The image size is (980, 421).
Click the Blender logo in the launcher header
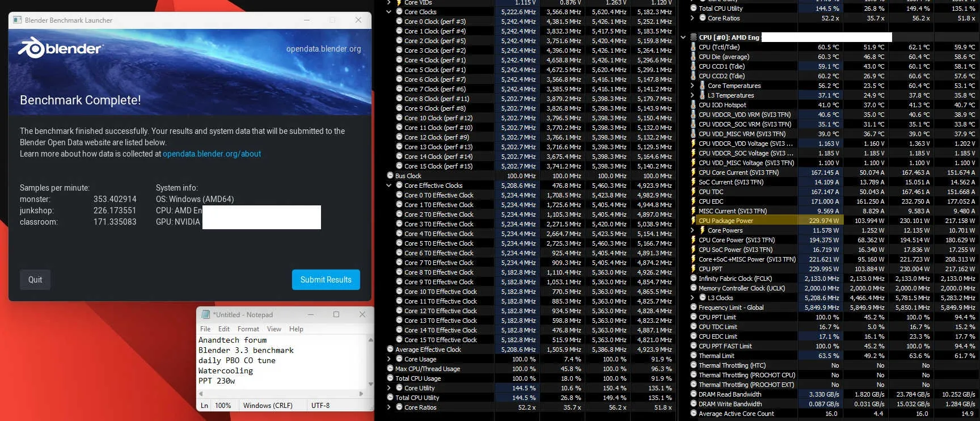pyautogui.click(x=60, y=48)
